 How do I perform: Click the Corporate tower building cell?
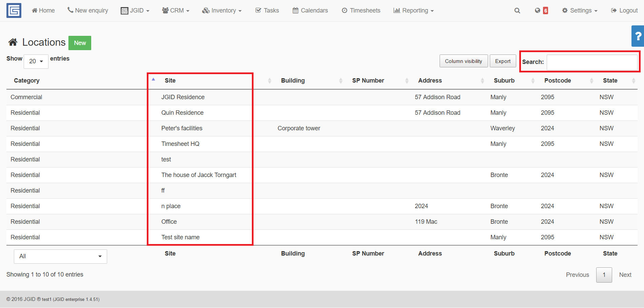(299, 128)
